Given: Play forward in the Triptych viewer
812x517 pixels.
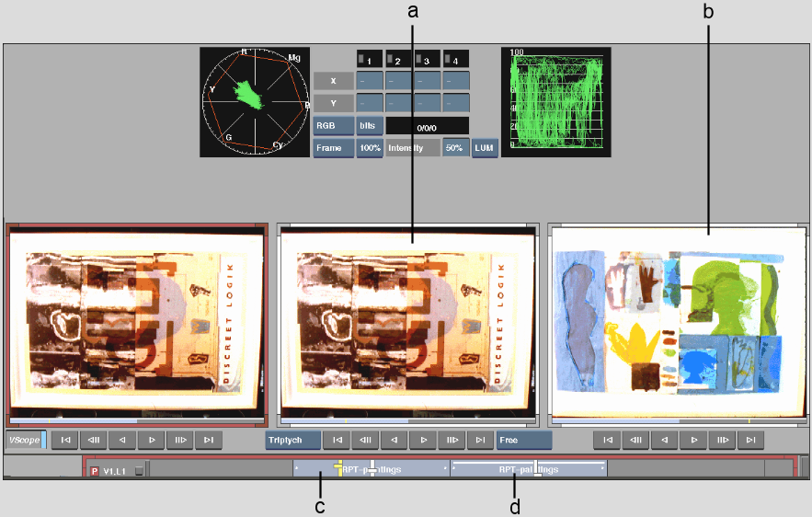Looking at the screenshot, I should (423, 440).
